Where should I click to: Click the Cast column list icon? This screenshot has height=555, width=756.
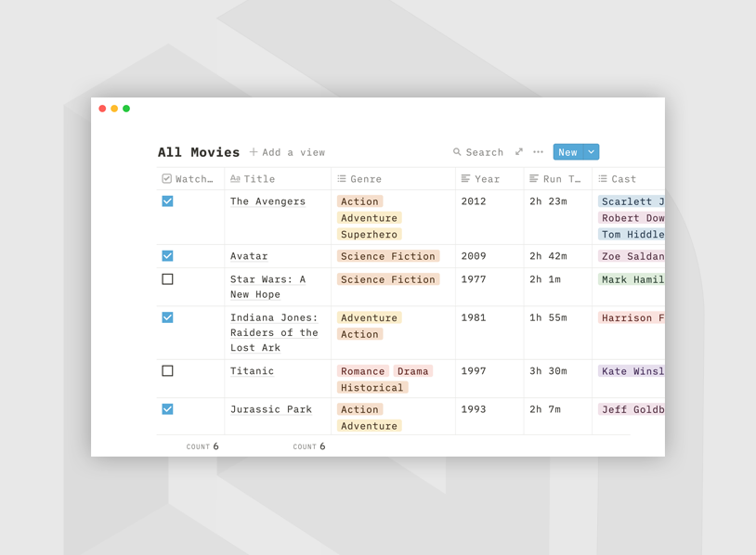point(603,179)
